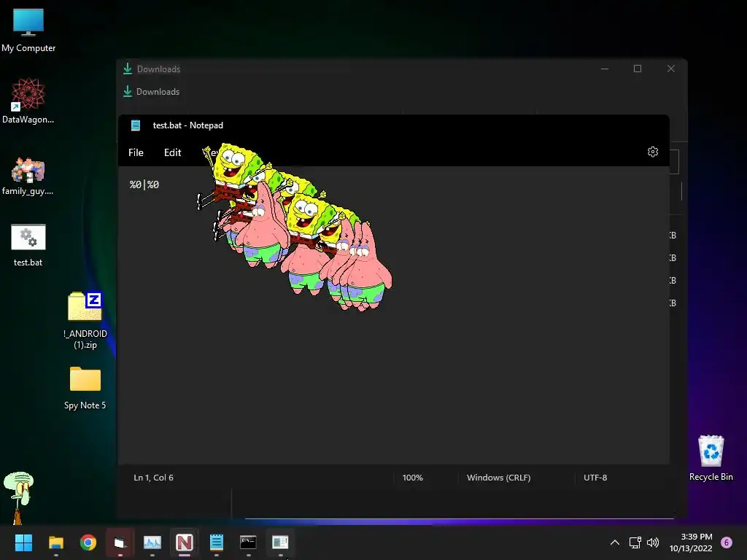
Task: Select the DataWagon shortcut on desktop
Action: pos(28,101)
